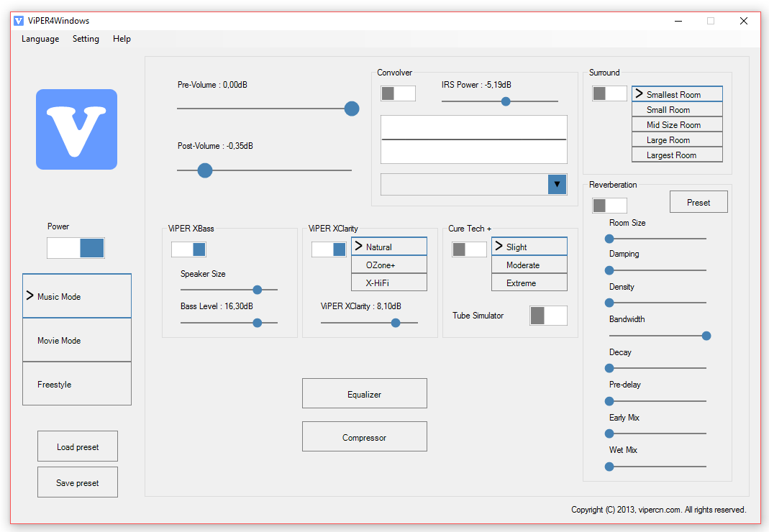The image size is (769, 532).
Task: Toggle the Reverberation switch
Action: coord(609,206)
